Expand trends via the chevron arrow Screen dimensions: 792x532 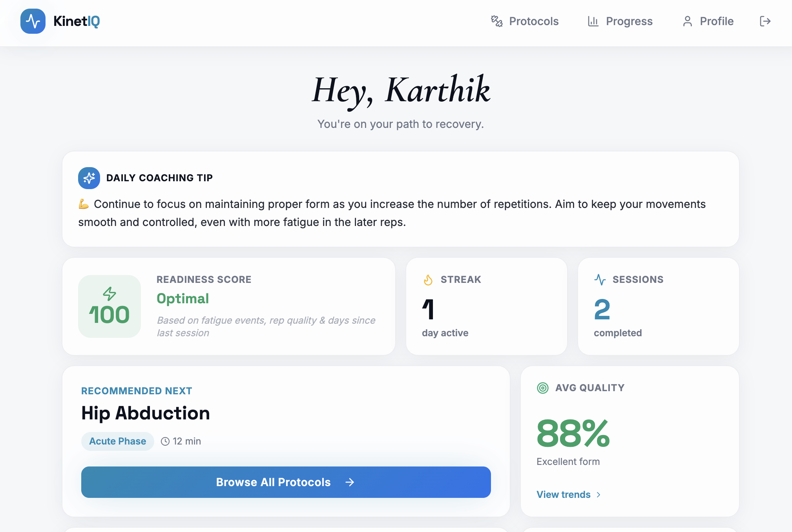[599, 495]
